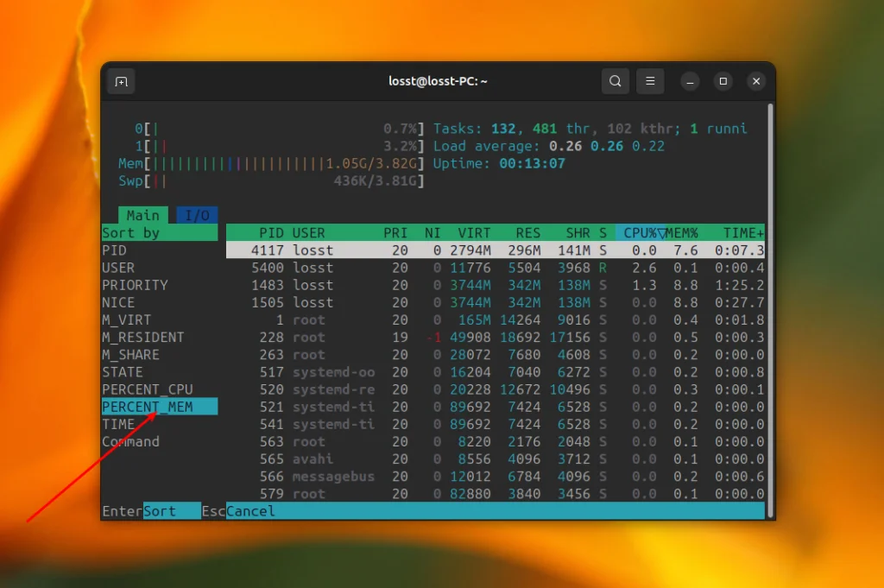Open the hamburger menu in titlebar
The image size is (884, 588).
tap(650, 82)
